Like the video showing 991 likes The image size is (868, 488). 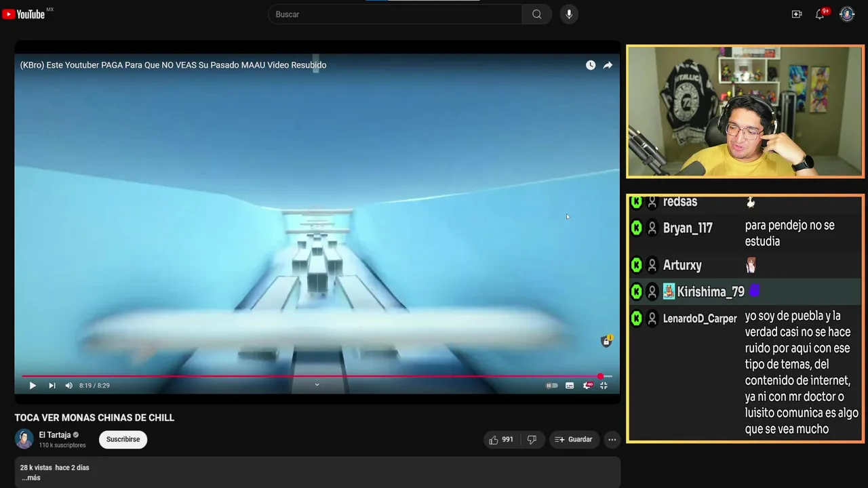(x=501, y=439)
